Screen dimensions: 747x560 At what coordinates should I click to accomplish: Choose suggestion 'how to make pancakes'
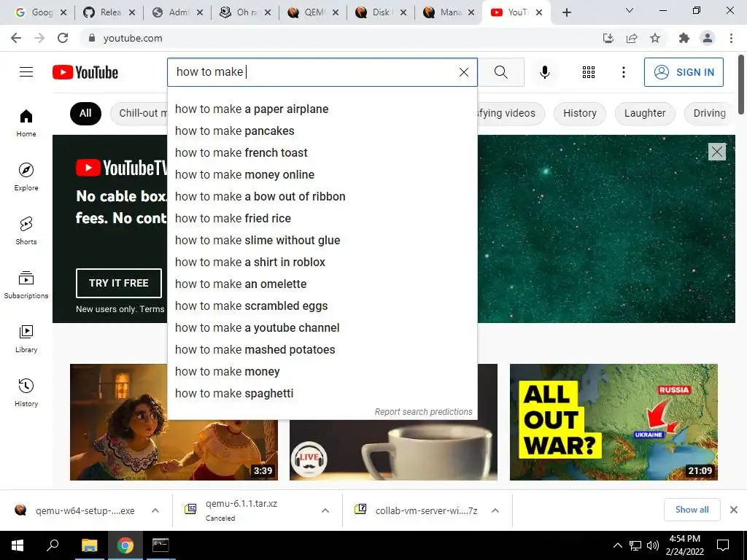(x=322, y=131)
